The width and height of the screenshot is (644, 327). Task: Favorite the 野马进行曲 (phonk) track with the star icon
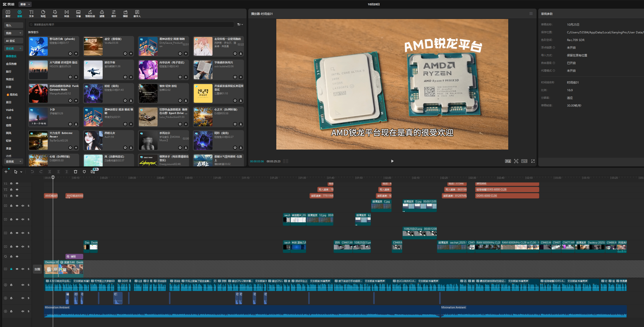[x=70, y=54]
